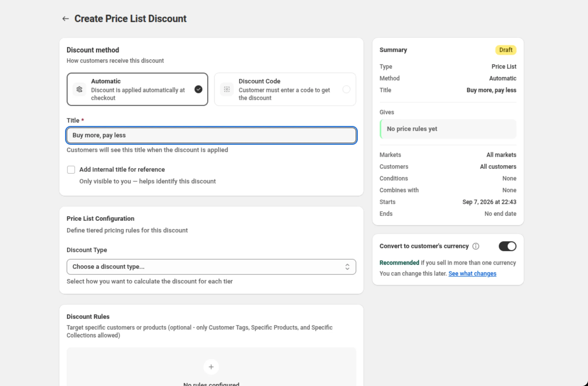Click the percent icon in the Discount Code card
The height and width of the screenshot is (386, 588).
[227, 89]
